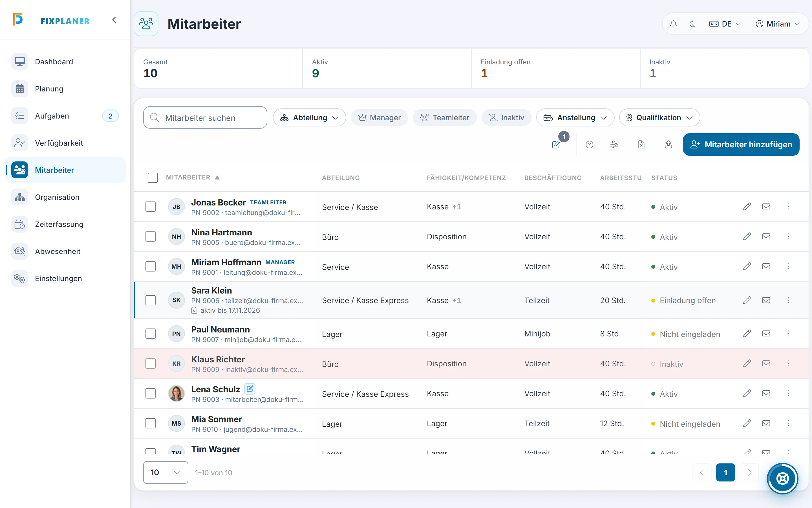The height and width of the screenshot is (508, 812).
Task: Open the support lifebuoy button
Action: click(x=782, y=478)
